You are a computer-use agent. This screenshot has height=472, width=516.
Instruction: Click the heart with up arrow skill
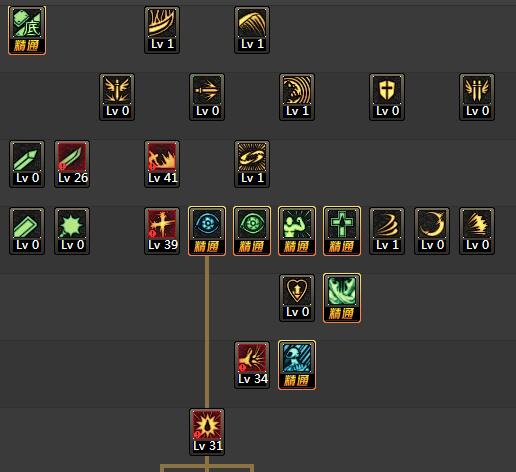[x=297, y=298]
